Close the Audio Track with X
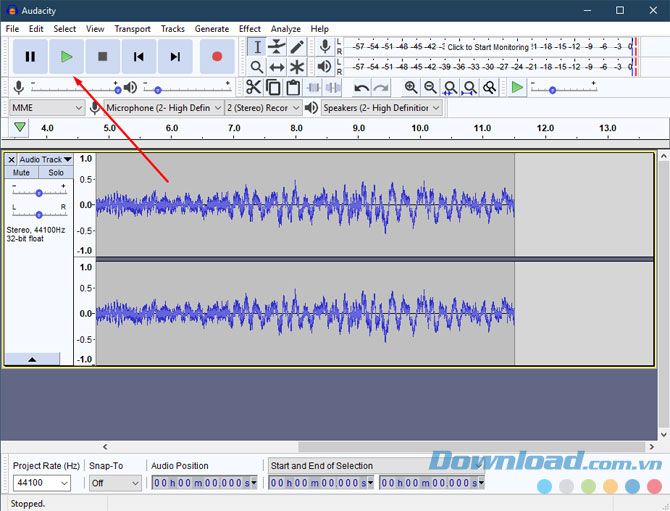 [x=12, y=160]
